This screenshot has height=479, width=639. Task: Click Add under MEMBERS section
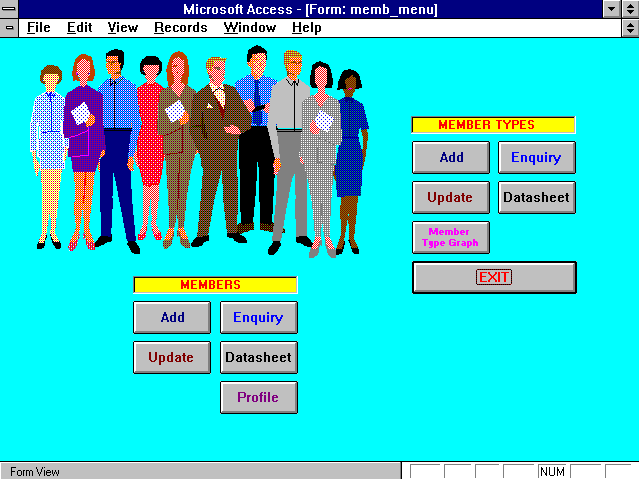click(x=172, y=317)
